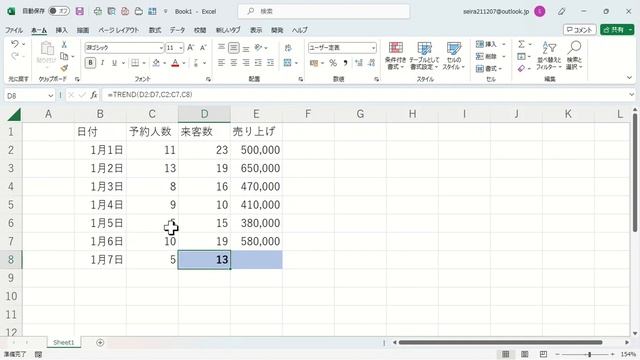
Task: Click the formula bar with TREND formula
Action: (364, 95)
